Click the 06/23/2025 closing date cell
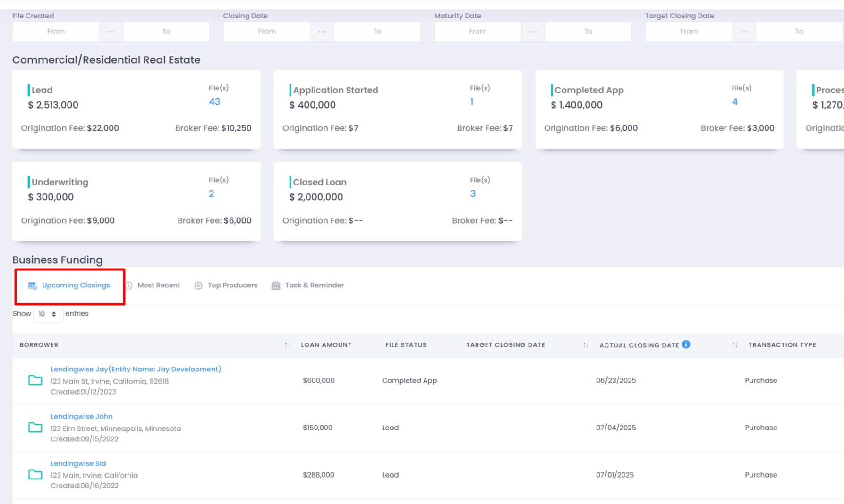Image resolution: width=844 pixels, height=504 pixels. pyautogui.click(x=616, y=380)
